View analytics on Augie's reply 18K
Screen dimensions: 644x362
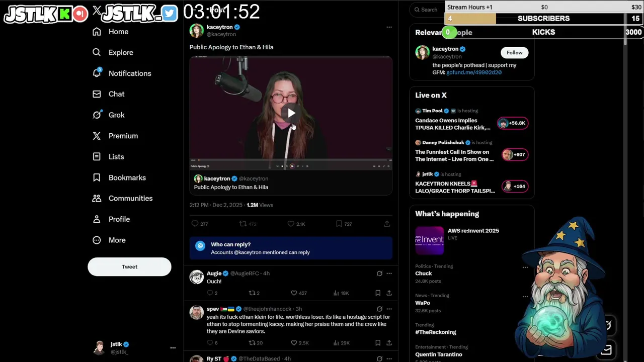point(341,293)
